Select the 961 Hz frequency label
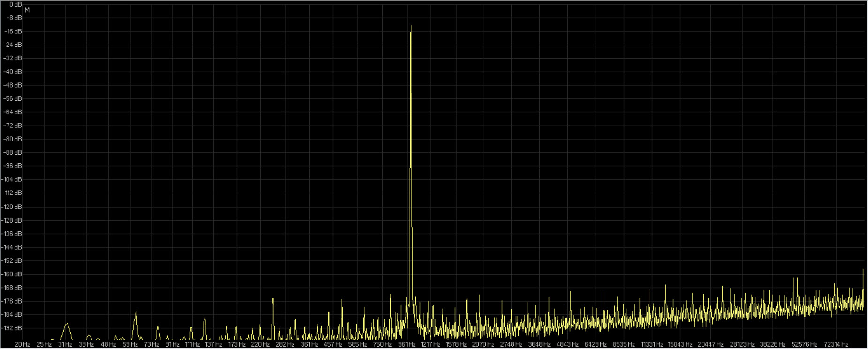 point(407,344)
